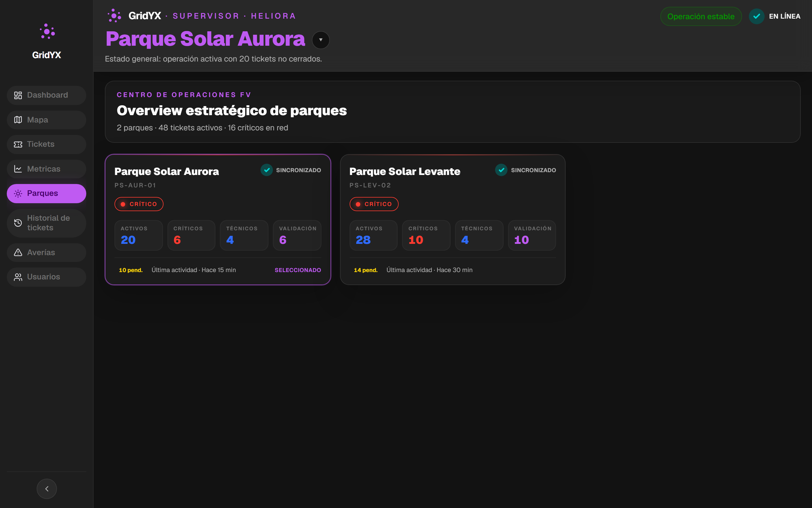
Task: Click the Parques sun icon
Action: click(x=18, y=194)
